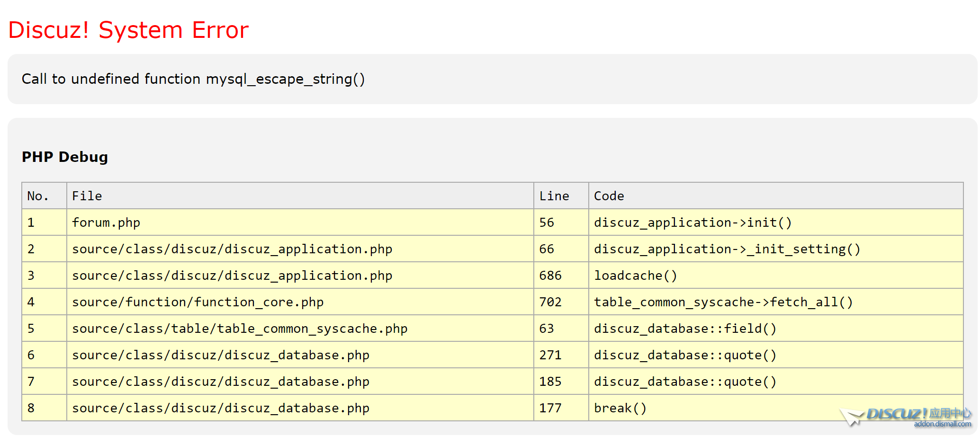Click the Discuz! System Error heading
Viewport: 980px width, 436px height.
coord(128,30)
